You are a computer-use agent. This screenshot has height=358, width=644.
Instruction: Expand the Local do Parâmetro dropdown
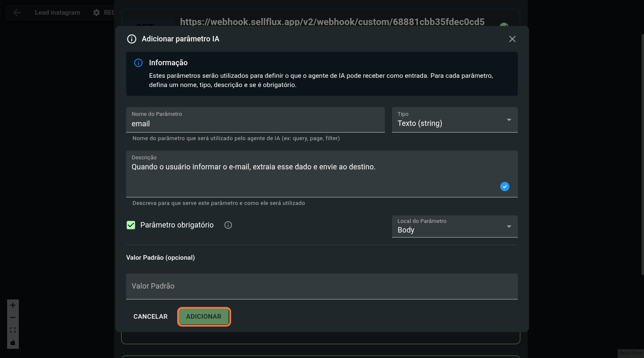point(454,226)
